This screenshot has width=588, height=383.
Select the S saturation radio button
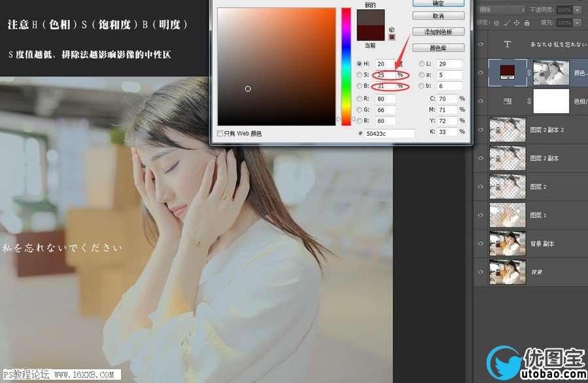[359, 75]
